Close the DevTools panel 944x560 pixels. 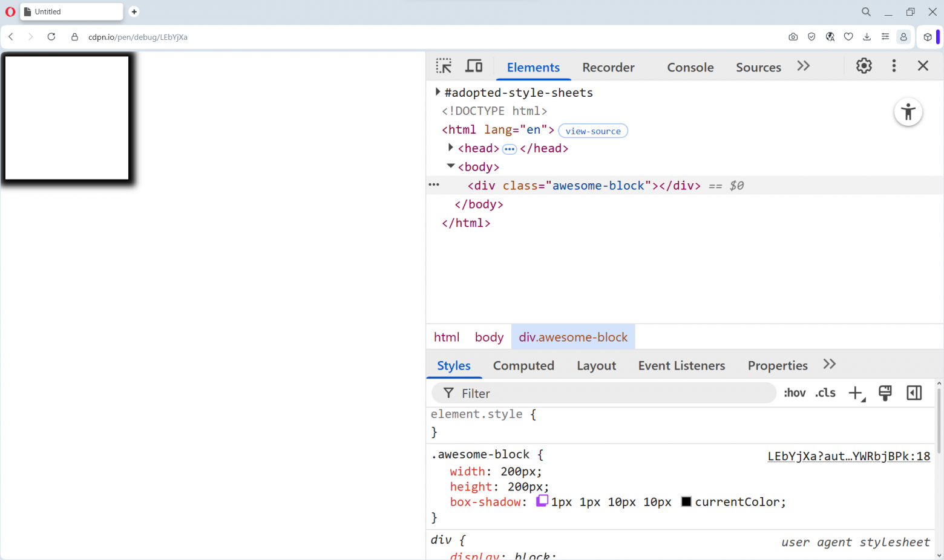point(923,66)
